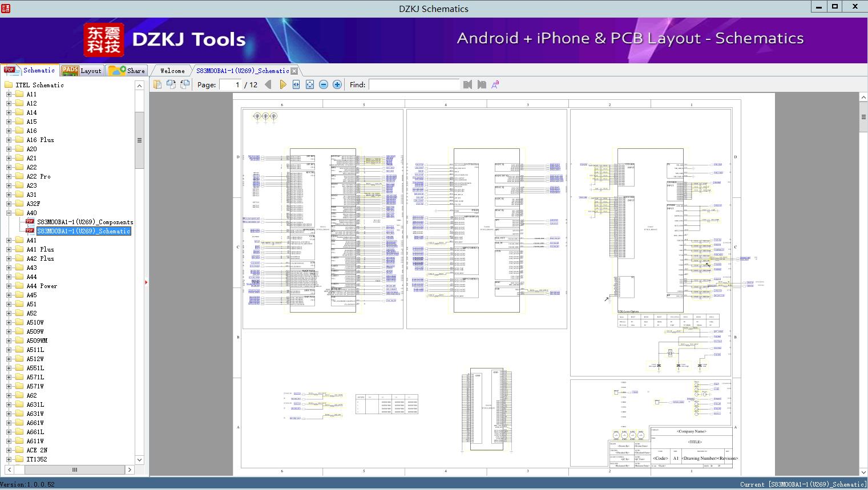Screen dimensions: 868x490
Task: Switch to the Layout tab
Action: [x=82, y=71]
